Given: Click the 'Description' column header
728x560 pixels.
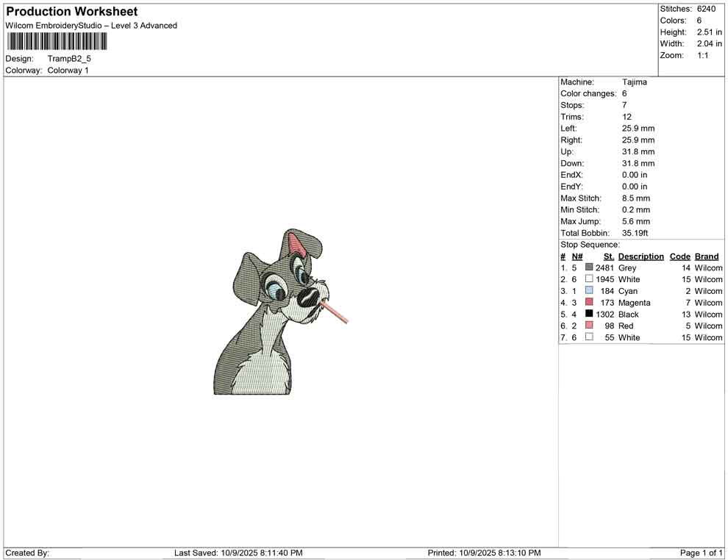Looking at the screenshot, I should click(640, 256).
